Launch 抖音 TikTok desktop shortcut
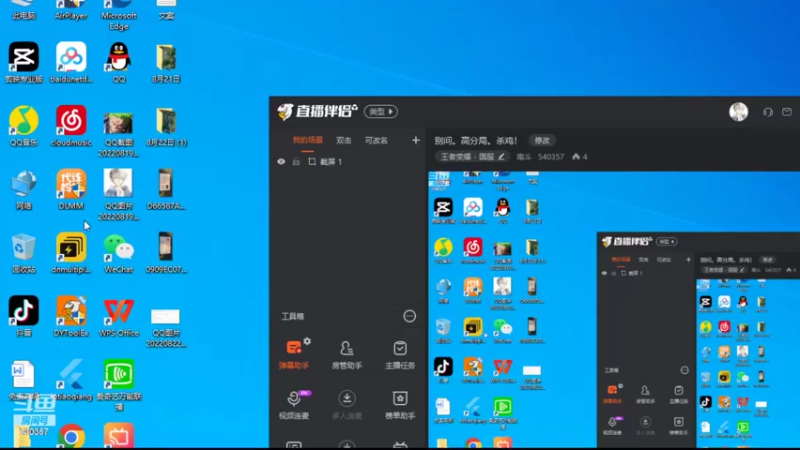This screenshot has width=800, height=450. pos(23,316)
